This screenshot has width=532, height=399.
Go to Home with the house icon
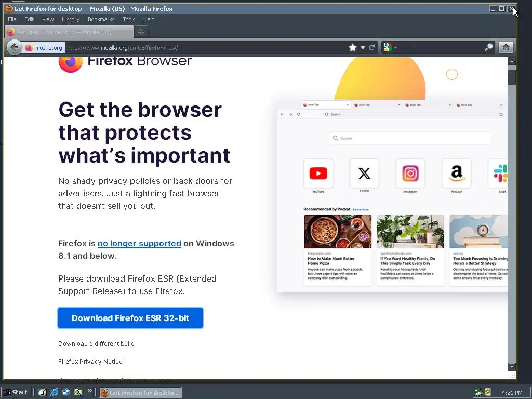[506, 47]
